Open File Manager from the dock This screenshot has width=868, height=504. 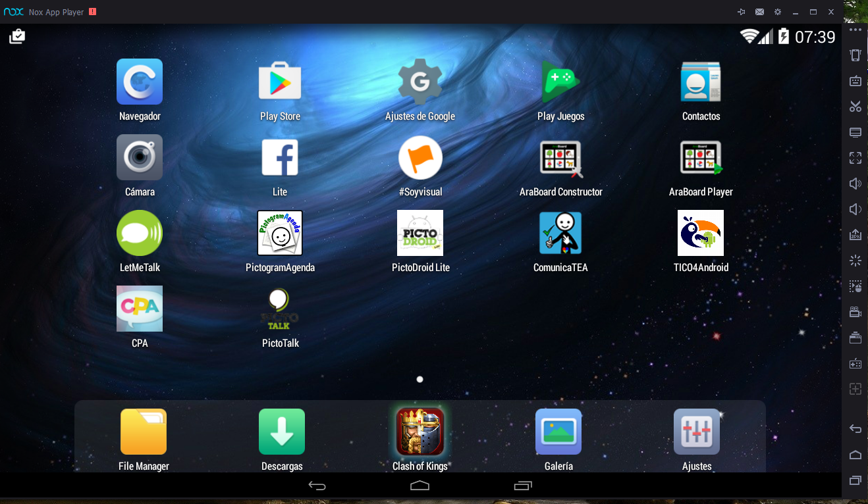tap(144, 432)
